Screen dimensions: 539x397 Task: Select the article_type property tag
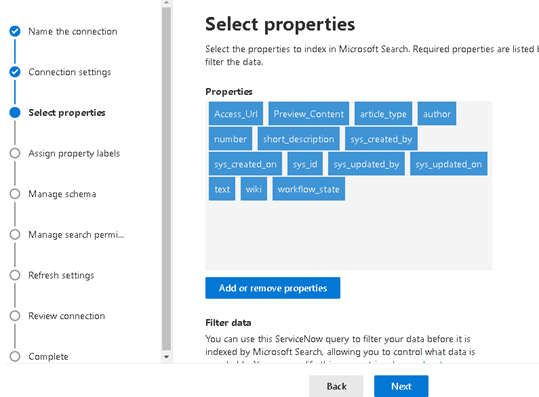coord(383,114)
